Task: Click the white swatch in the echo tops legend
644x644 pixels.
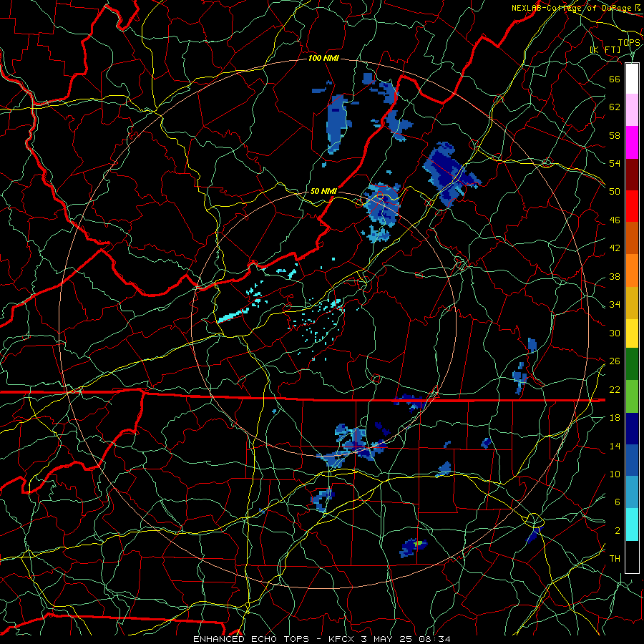Action: pyautogui.click(x=632, y=79)
